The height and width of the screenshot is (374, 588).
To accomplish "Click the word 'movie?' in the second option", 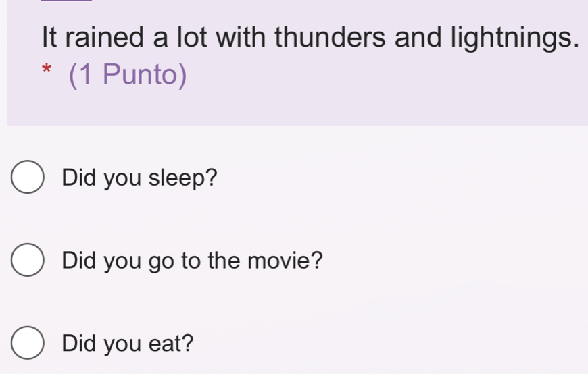I will tap(289, 260).
